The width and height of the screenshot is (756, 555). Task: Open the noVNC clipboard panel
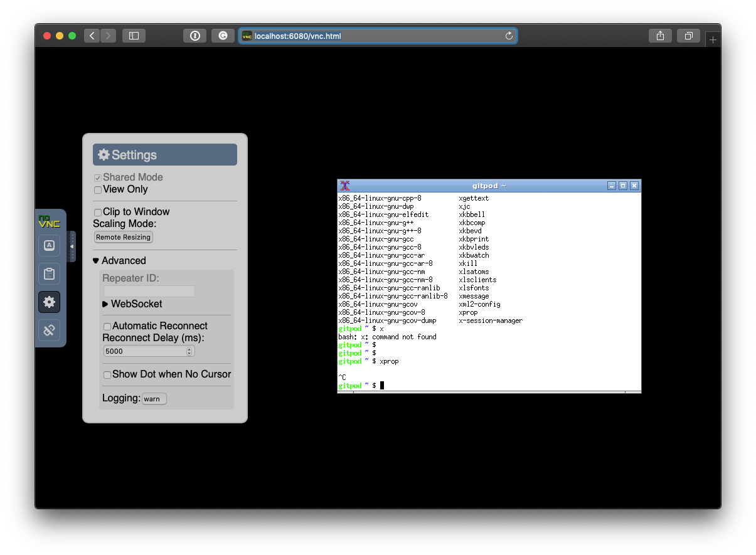(49, 273)
